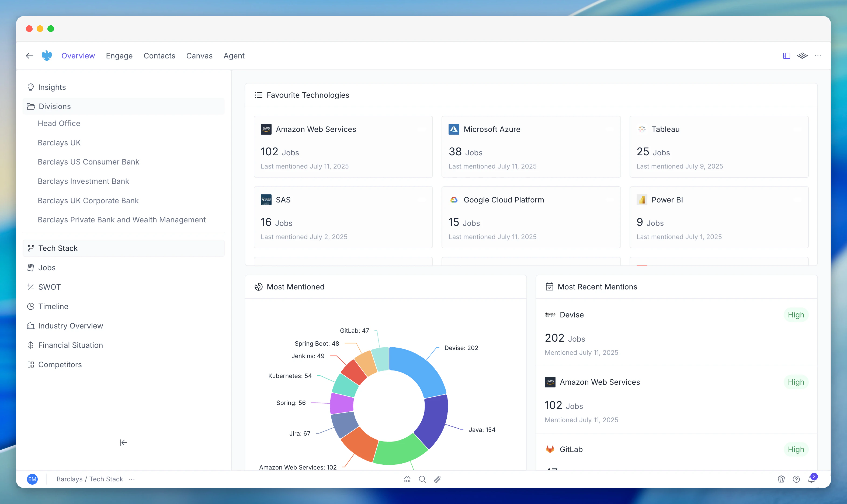Open Barclays Private Bank and Wealth Management
847x504 pixels.
point(122,220)
